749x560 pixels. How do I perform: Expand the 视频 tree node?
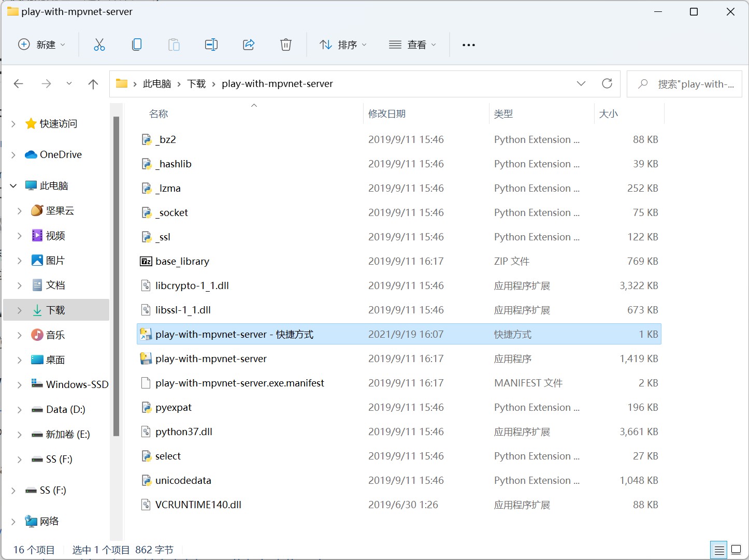[20, 236]
